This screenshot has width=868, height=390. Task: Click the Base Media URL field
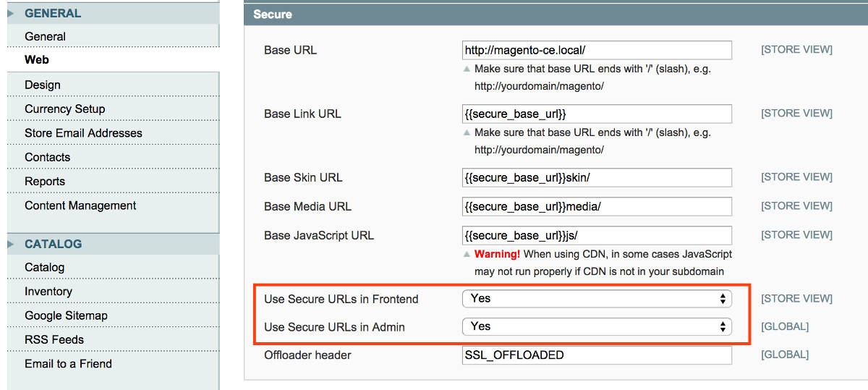coord(597,206)
